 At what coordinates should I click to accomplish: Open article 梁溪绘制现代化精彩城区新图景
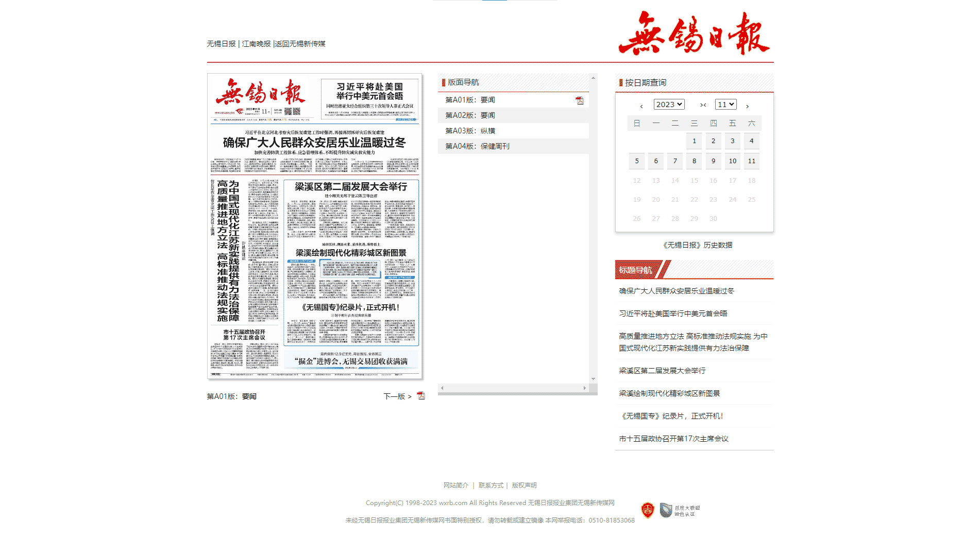click(669, 393)
